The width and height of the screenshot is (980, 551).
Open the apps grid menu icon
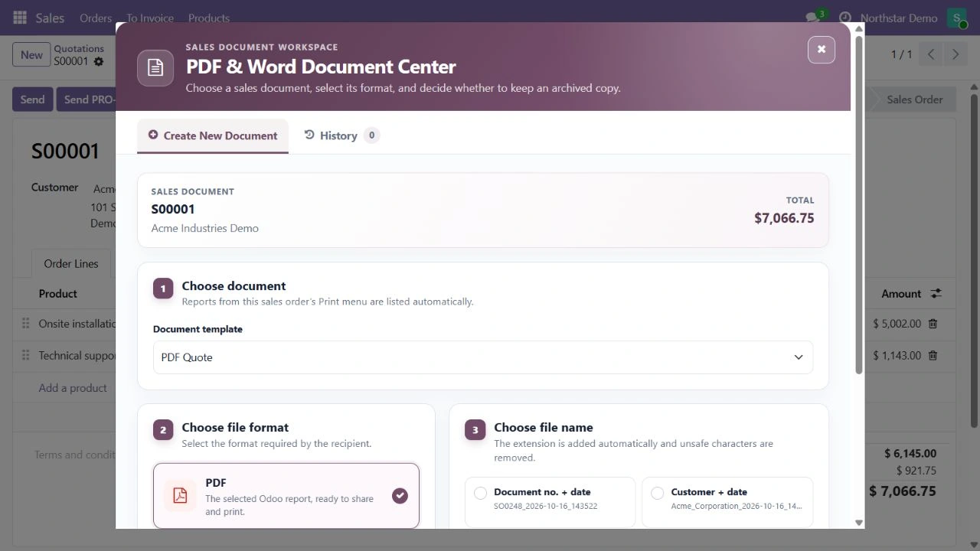[x=20, y=18]
